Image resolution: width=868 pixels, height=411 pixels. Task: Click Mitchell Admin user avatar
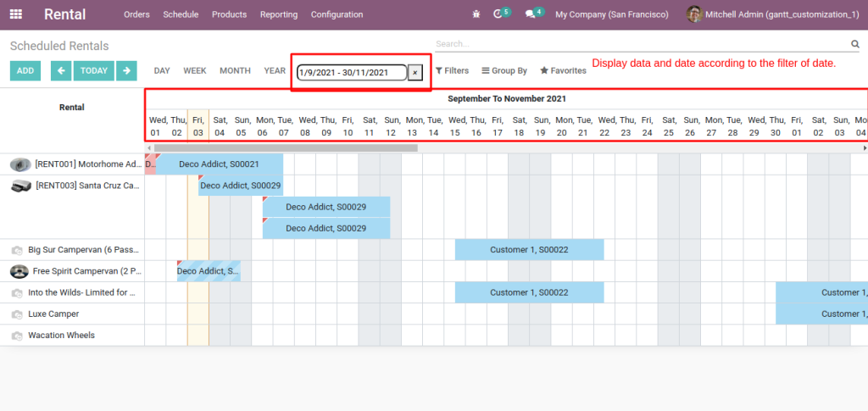click(694, 14)
